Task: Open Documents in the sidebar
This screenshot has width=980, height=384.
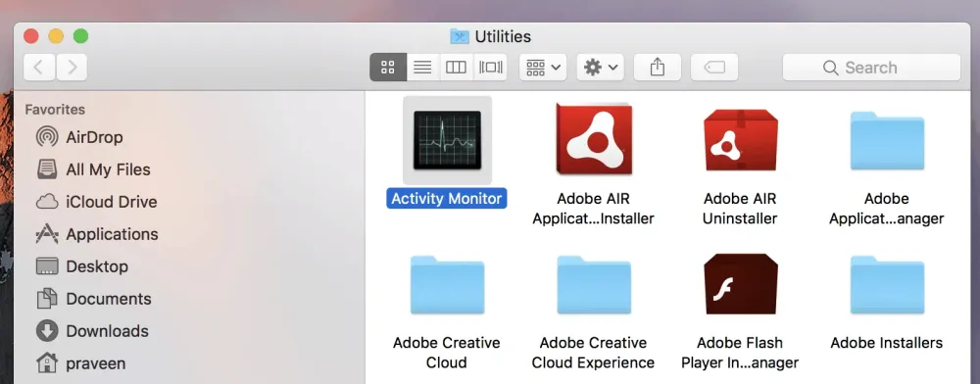Action: click(x=94, y=299)
